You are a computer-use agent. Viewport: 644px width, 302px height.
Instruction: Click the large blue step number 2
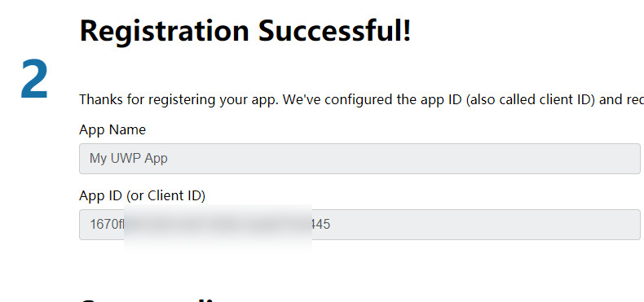point(34,79)
